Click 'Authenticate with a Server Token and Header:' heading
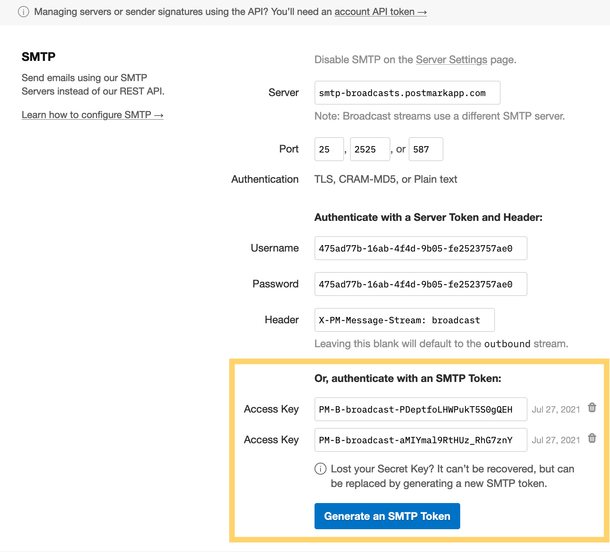 click(428, 217)
